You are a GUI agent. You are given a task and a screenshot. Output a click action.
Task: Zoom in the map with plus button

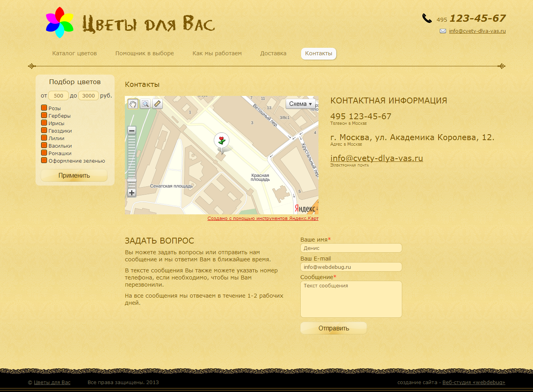pyautogui.click(x=132, y=193)
